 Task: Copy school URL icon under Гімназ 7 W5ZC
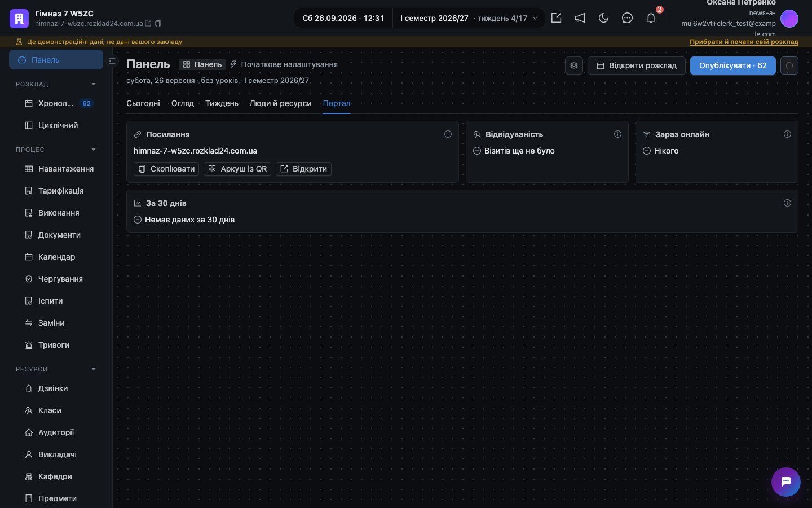158,24
